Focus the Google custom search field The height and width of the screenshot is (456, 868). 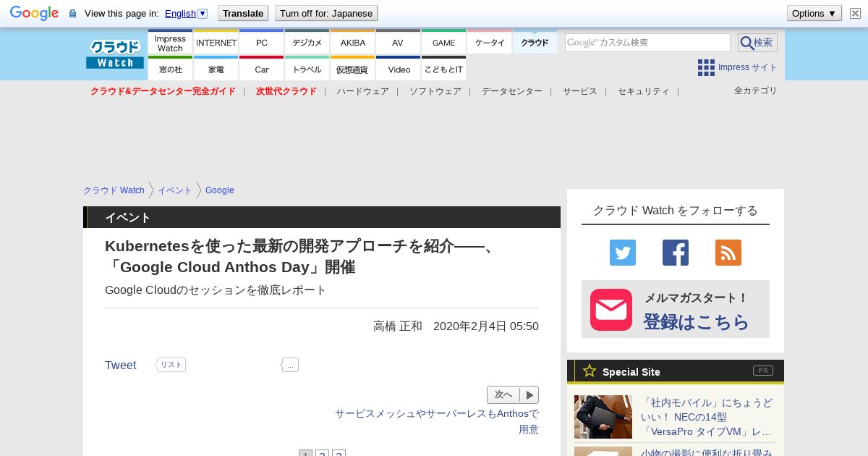point(647,43)
